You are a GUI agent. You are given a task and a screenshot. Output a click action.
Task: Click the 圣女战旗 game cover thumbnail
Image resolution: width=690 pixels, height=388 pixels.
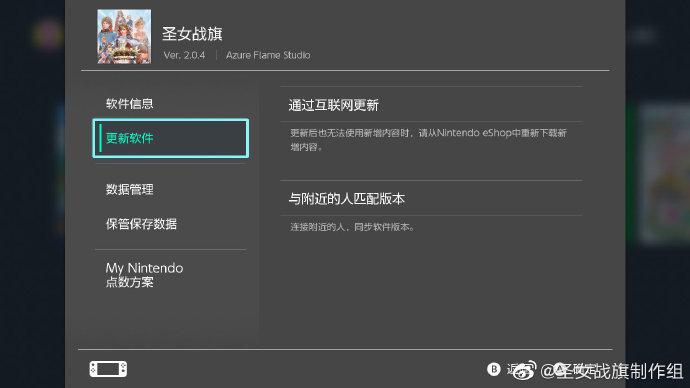coord(124,37)
